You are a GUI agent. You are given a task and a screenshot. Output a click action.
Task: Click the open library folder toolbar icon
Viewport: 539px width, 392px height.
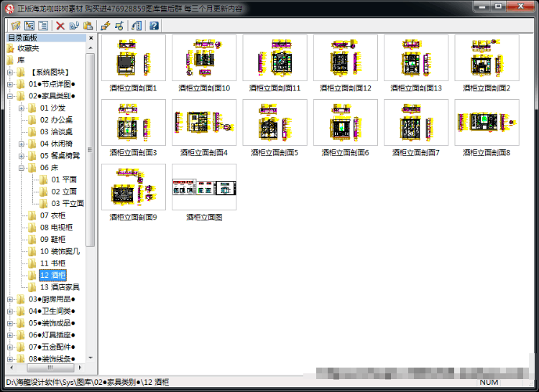pyautogui.click(x=16, y=25)
